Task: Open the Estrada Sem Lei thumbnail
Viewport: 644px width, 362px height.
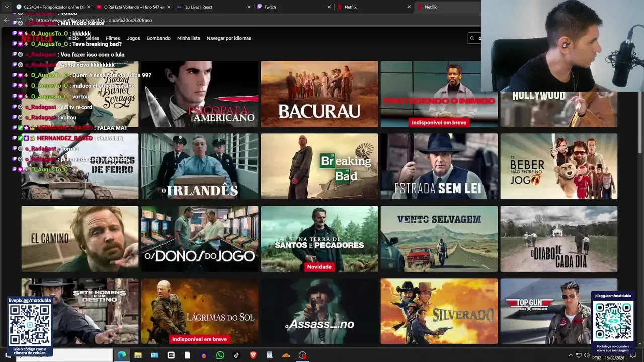Action: click(439, 166)
